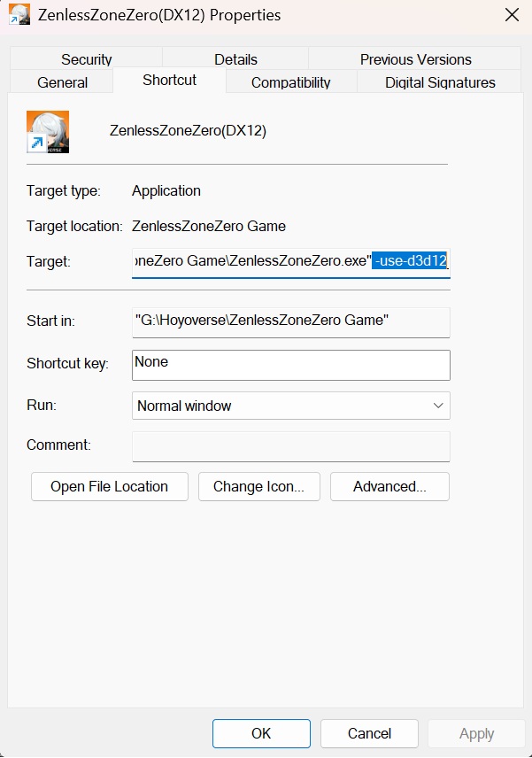Viewport: 532px width, 758px height.
Task: Focus the Shortcut key field
Action: (290, 364)
